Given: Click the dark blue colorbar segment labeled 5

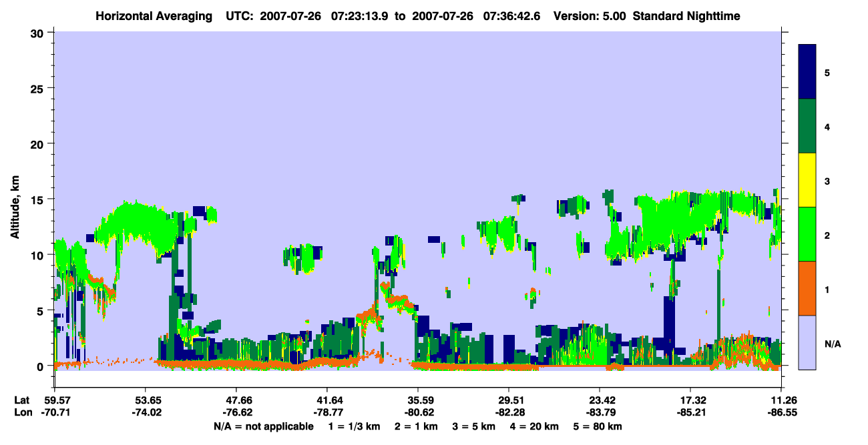Looking at the screenshot, I should pos(807,72).
